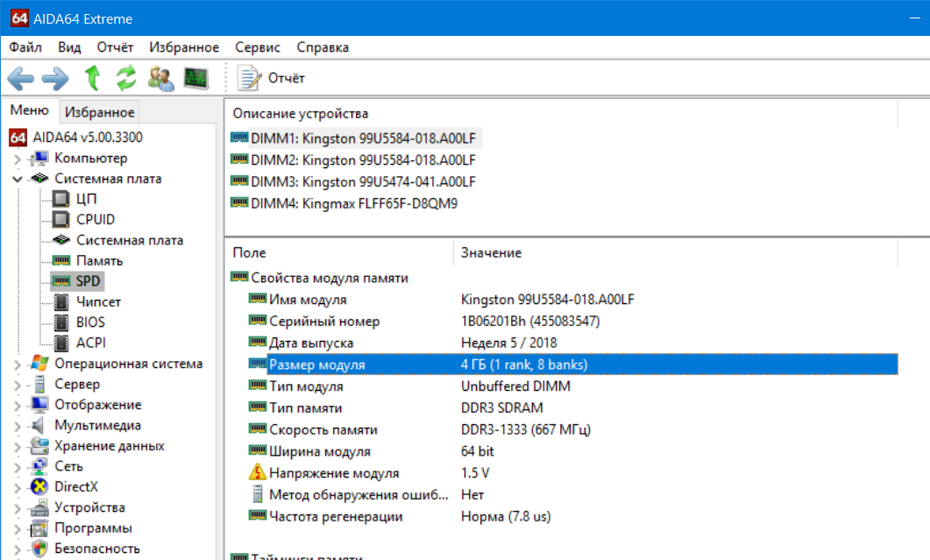The width and height of the screenshot is (930, 560).
Task: Select the Системная плата child item
Action: [x=130, y=240]
